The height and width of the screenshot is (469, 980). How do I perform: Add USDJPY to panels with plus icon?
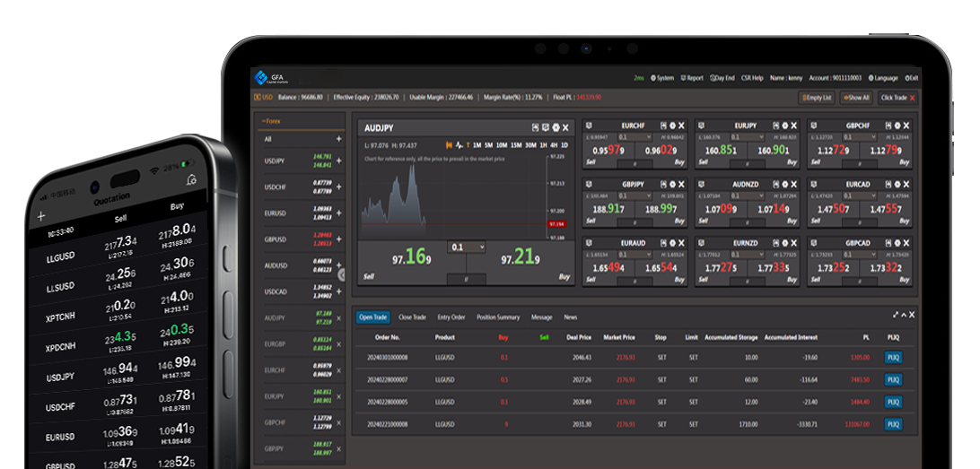click(x=338, y=161)
